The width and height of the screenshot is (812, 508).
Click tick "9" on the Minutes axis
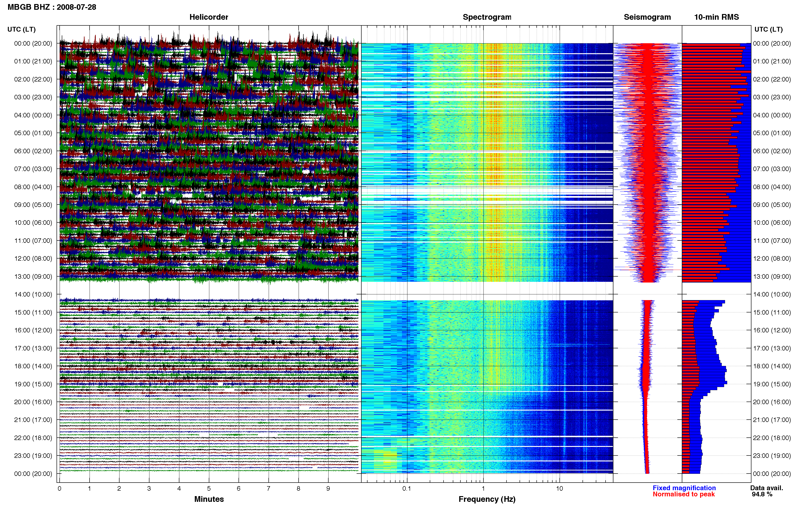click(328, 489)
